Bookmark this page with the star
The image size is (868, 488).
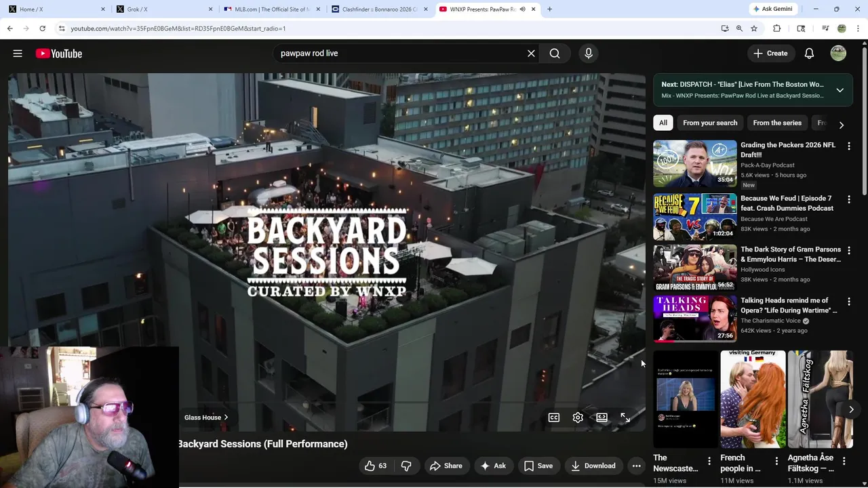[754, 28]
